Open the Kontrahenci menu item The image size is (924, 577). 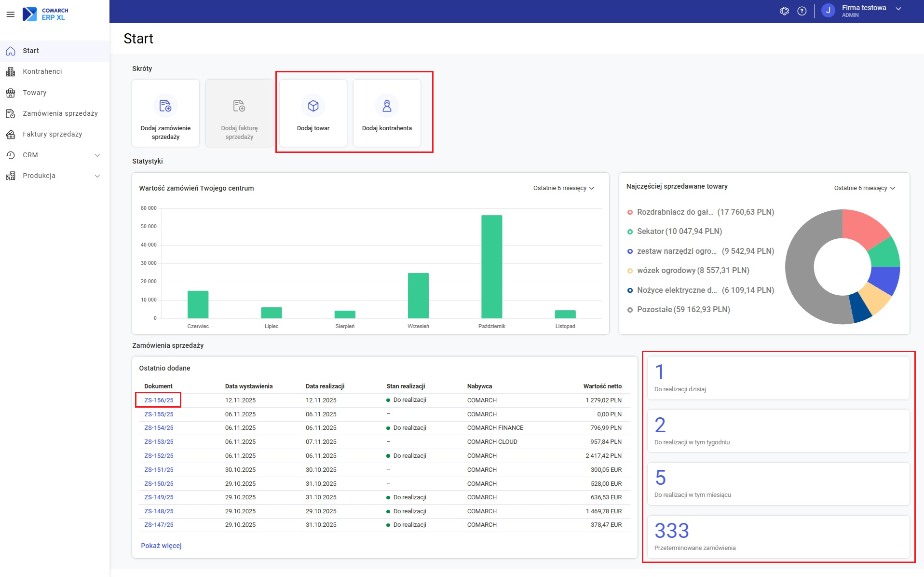click(x=42, y=71)
